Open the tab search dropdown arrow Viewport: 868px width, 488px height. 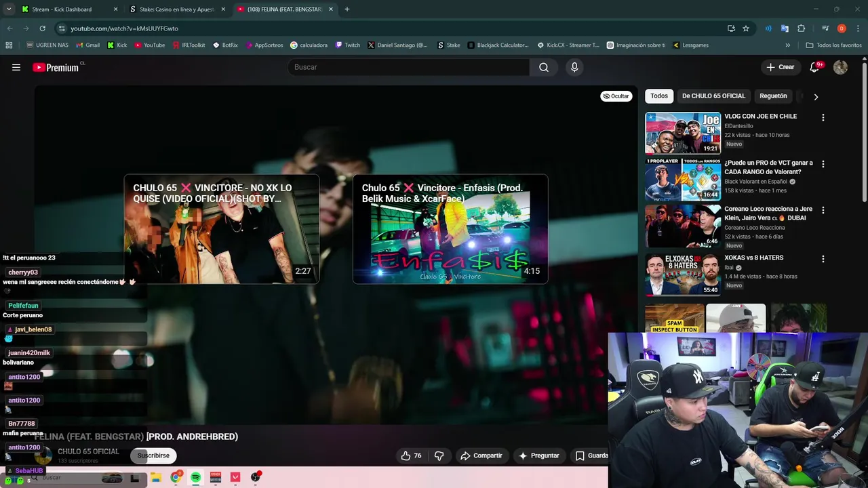(9, 9)
